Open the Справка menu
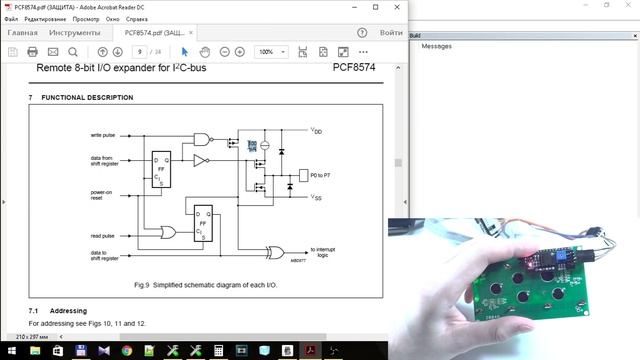 click(137, 19)
